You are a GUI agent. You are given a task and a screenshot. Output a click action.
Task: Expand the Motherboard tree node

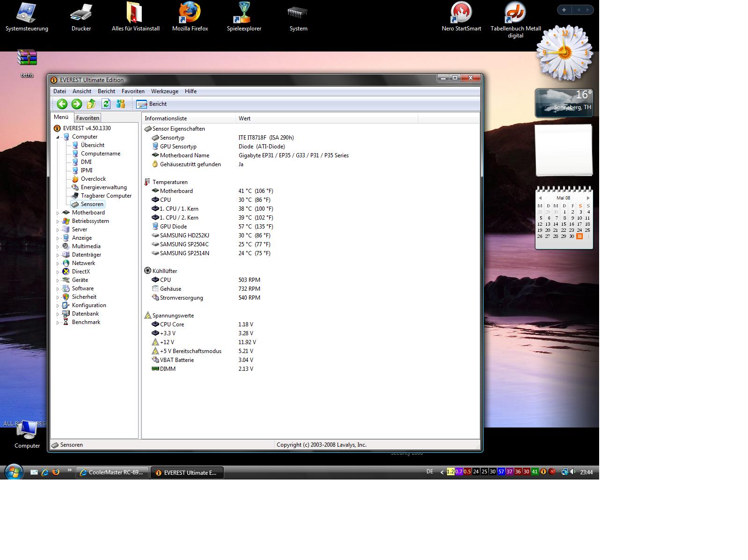click(58, 213)
